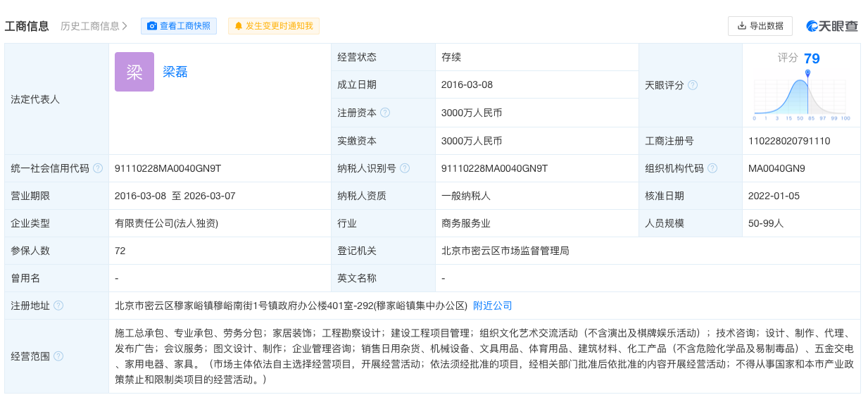Select registration number 110228020791110

click(789, 141)
